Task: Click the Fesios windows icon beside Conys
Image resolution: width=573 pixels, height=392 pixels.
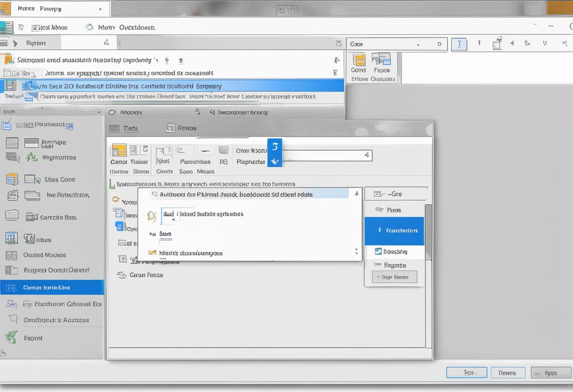Action: tap(381, 59)
